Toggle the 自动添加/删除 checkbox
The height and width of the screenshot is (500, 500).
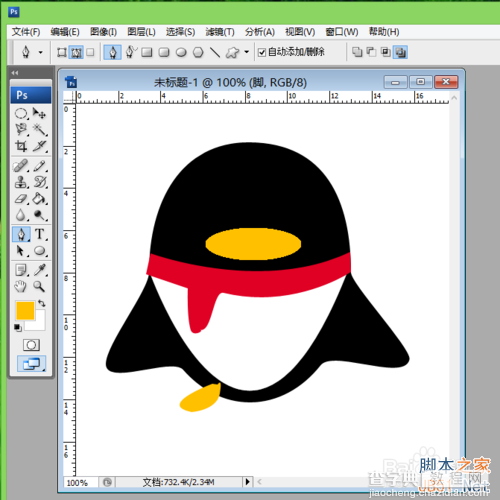(262, 52)
